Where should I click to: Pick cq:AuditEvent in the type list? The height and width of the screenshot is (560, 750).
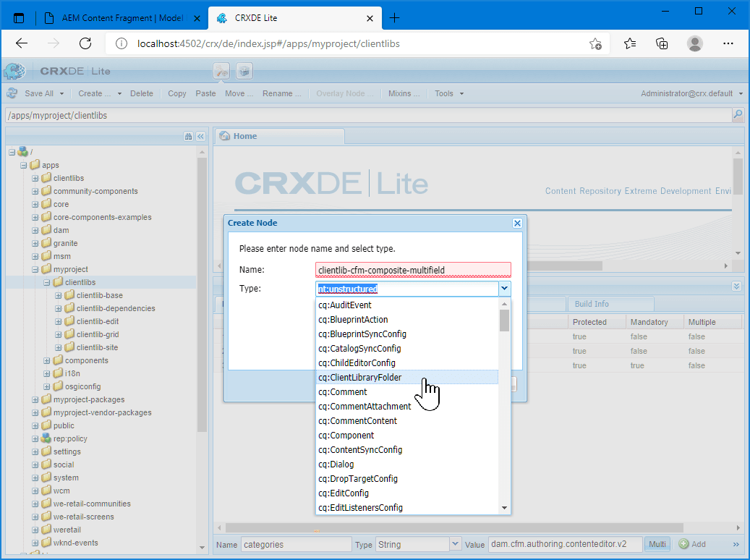(x=407, y=305)
